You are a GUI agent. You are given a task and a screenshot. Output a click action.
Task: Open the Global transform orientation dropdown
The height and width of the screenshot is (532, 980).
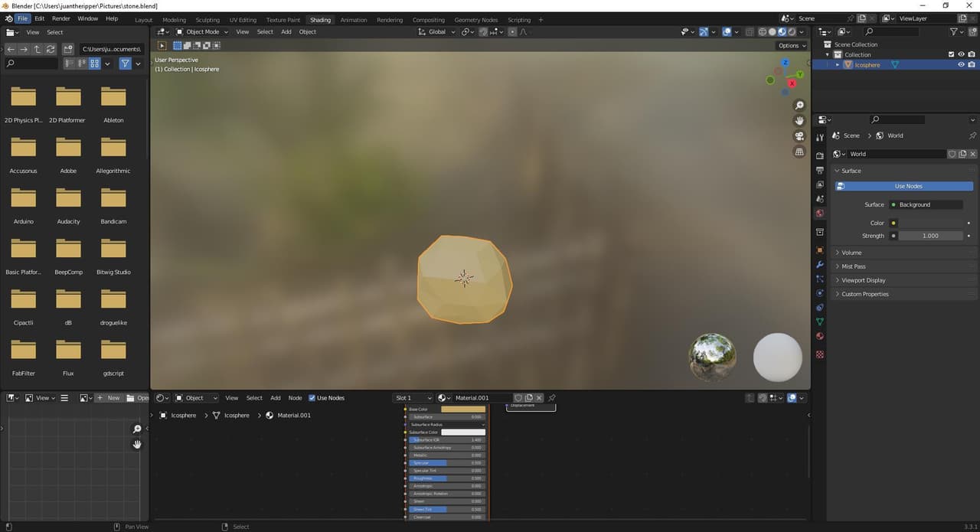click(x=436, y=31)
